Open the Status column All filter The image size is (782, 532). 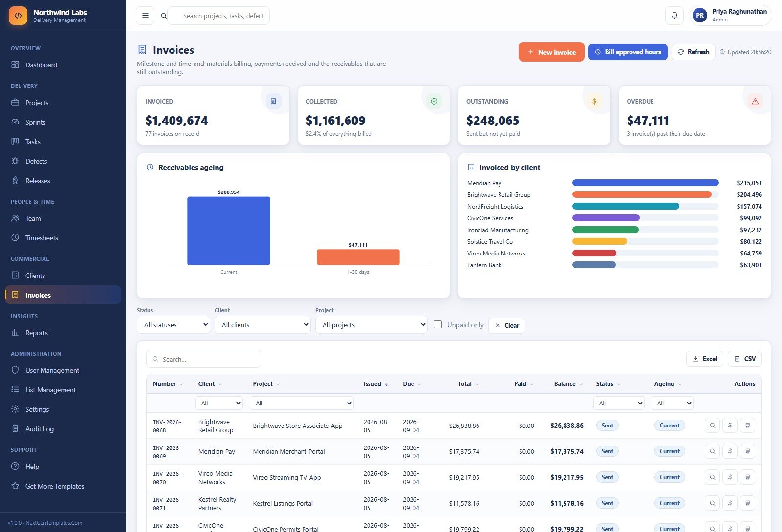(x=619, y=403)
